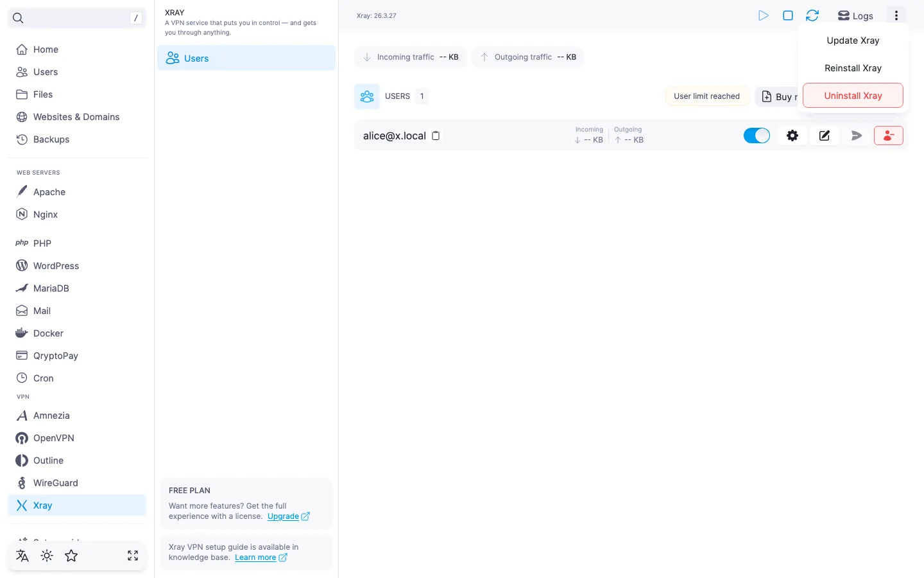Send alice@x.local config via paper plane icon

tap(857, 136)
